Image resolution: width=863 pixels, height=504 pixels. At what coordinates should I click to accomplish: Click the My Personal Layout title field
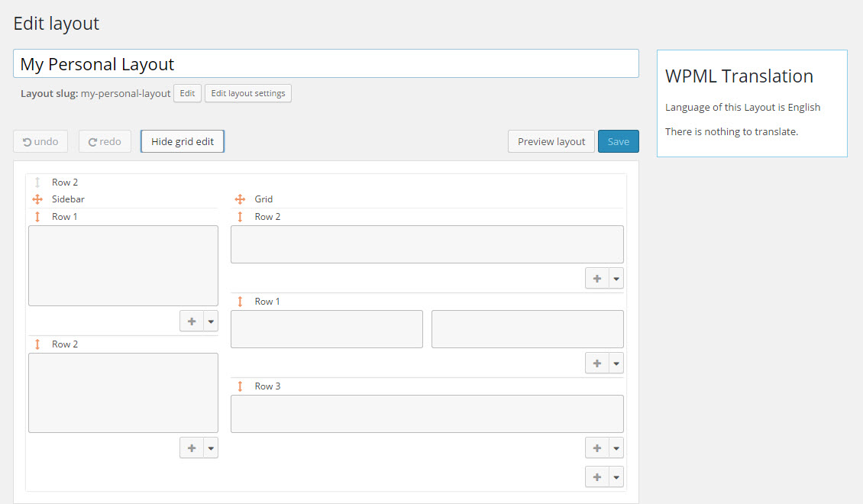tap(326, 63)
